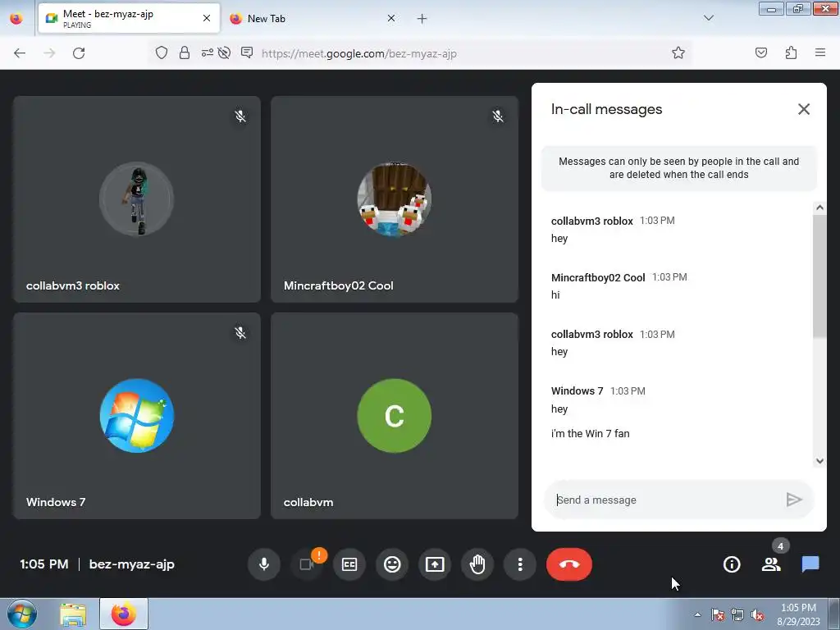The width and height of the screenshot is (840, 630).
Task: Open meeting details info icon
Action: click(732, 564)
